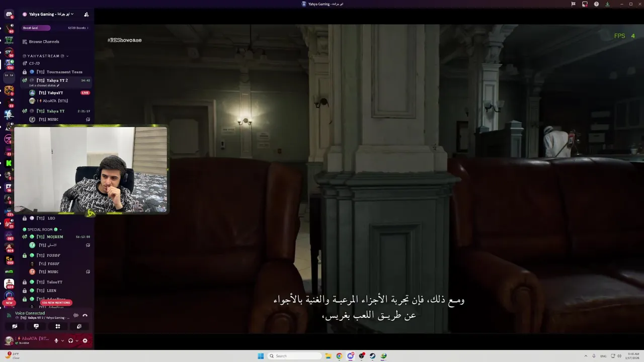Click the Discord download update icon
Viewport: 644px width, 362px height.
pyautogui.click(x=607, y=4)
